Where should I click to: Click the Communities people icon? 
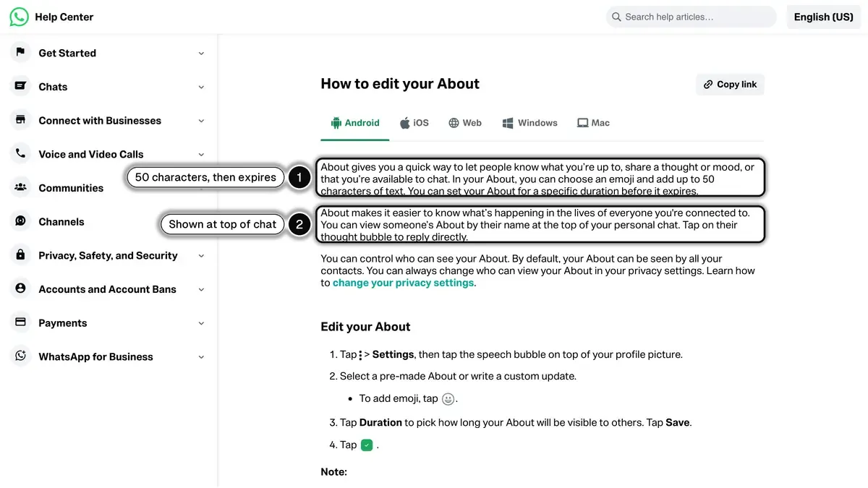(x=20, y=187)
